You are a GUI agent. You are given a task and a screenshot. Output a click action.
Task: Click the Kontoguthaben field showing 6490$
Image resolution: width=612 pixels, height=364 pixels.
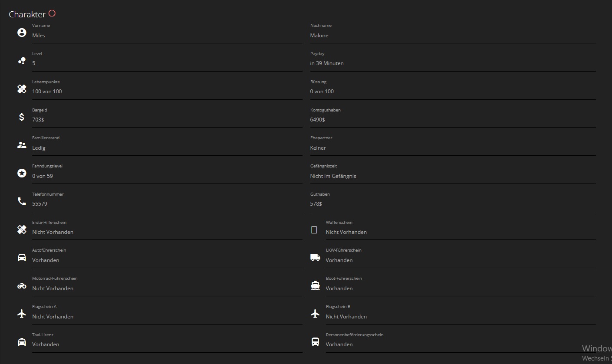pyautogui.click(x=452, y=120)
